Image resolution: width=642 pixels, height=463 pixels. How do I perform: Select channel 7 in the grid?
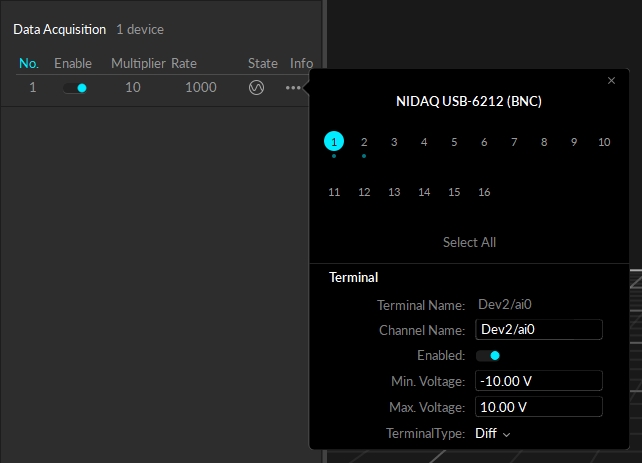pyautogui.click(x=514, y=142)
